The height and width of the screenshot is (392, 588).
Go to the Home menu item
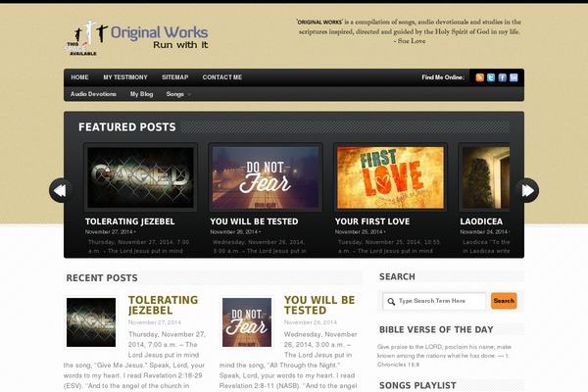pyautogui.click(x=79, y=77)
